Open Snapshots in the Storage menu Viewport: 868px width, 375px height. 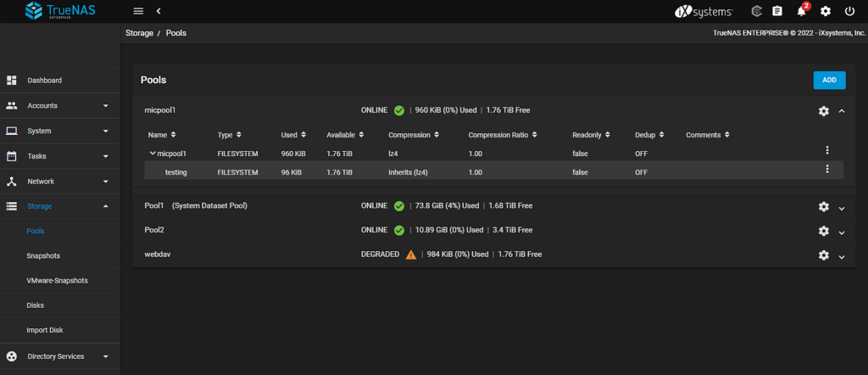coord(43,255)
